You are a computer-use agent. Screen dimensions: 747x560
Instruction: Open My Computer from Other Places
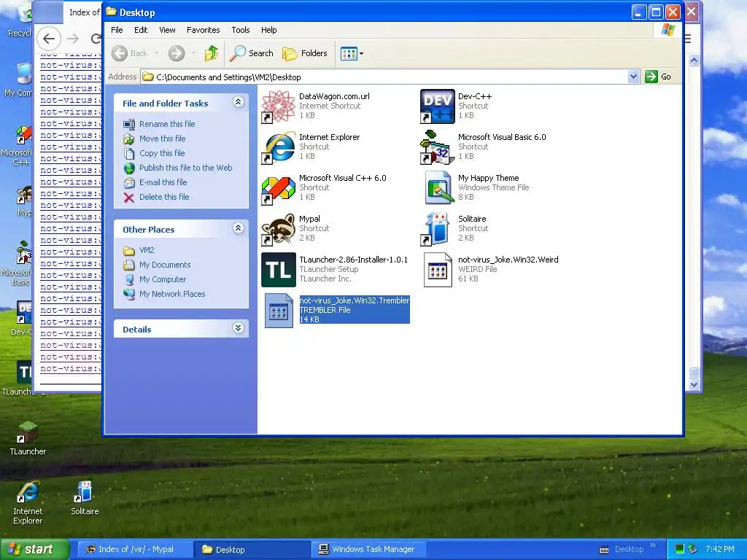coord(163,279)
